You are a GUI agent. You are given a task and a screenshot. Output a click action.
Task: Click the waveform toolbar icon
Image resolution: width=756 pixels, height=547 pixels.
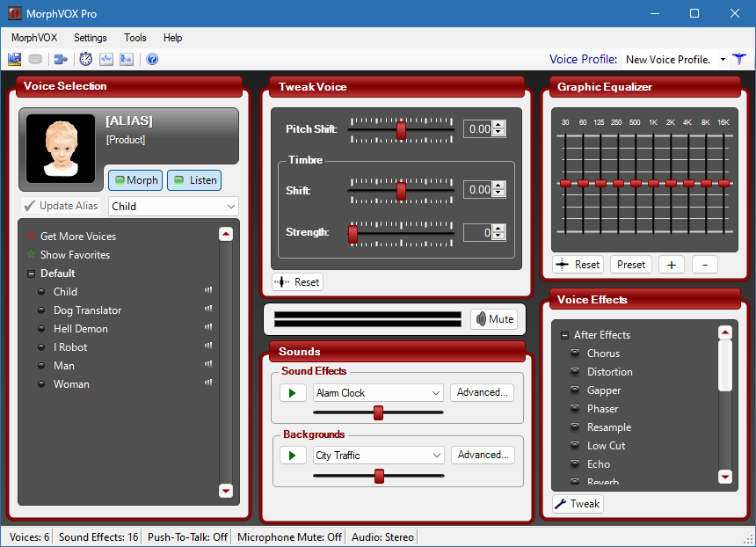point(106,59)
